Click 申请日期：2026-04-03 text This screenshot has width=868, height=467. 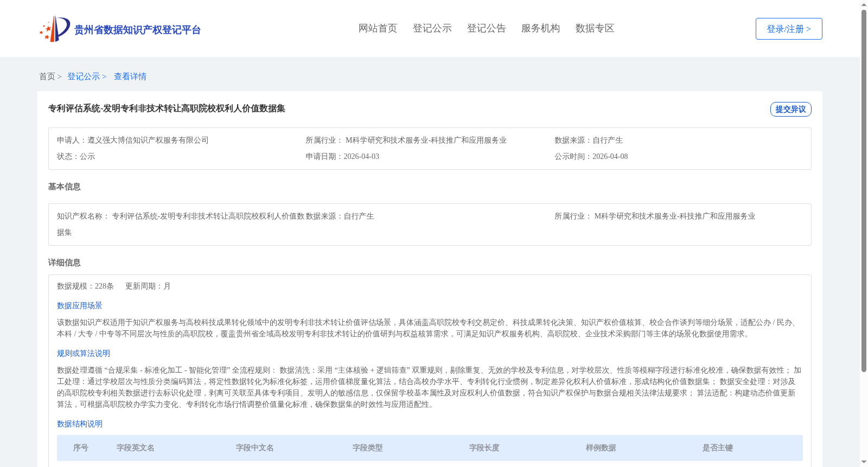coord(342,156)
